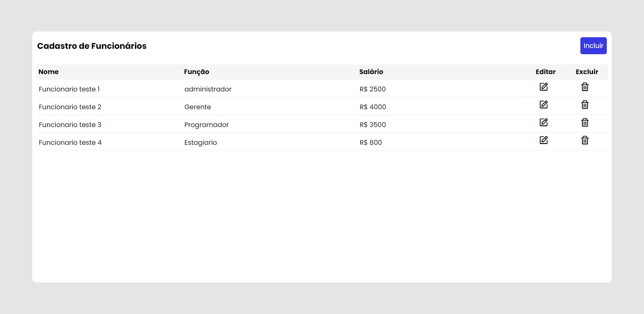The image size is (644, 314).
Task: Delete Funcionario teste 1 with trash icon
Action: point(585,87)
